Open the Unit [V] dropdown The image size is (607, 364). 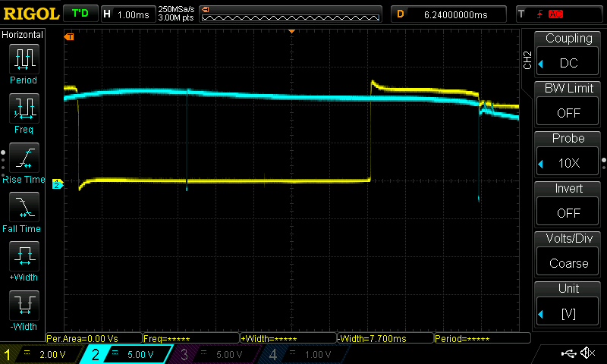[568, 304]
